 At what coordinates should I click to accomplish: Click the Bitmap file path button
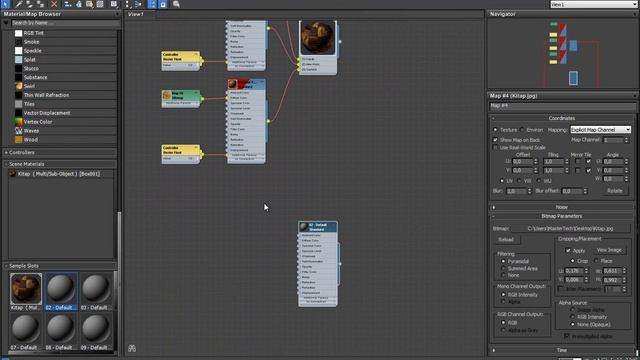click(x=570, y=229)
